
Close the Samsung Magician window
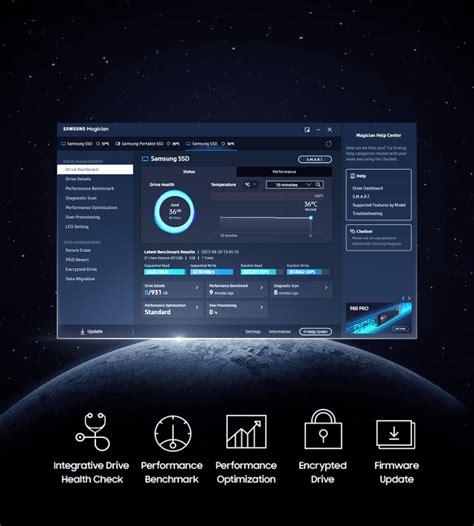[330, 129]
